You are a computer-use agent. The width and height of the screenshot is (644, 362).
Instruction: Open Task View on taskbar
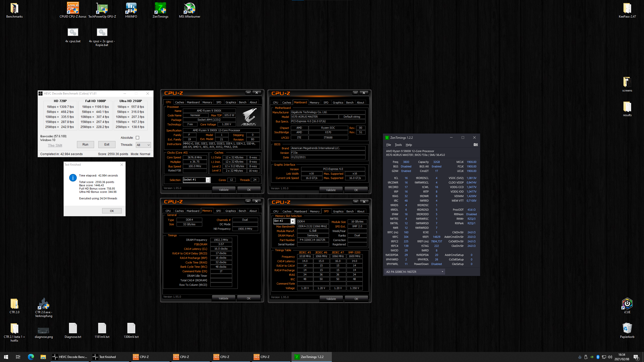[18, 357]
